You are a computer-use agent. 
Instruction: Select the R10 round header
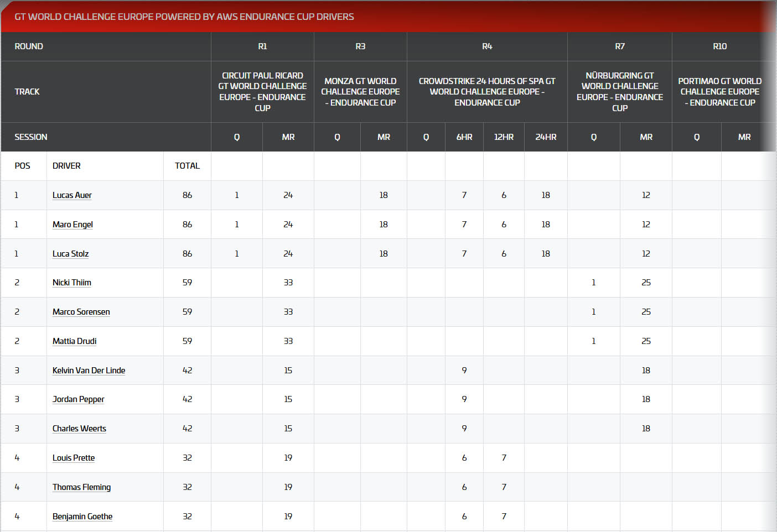click(x=720, y=46)
